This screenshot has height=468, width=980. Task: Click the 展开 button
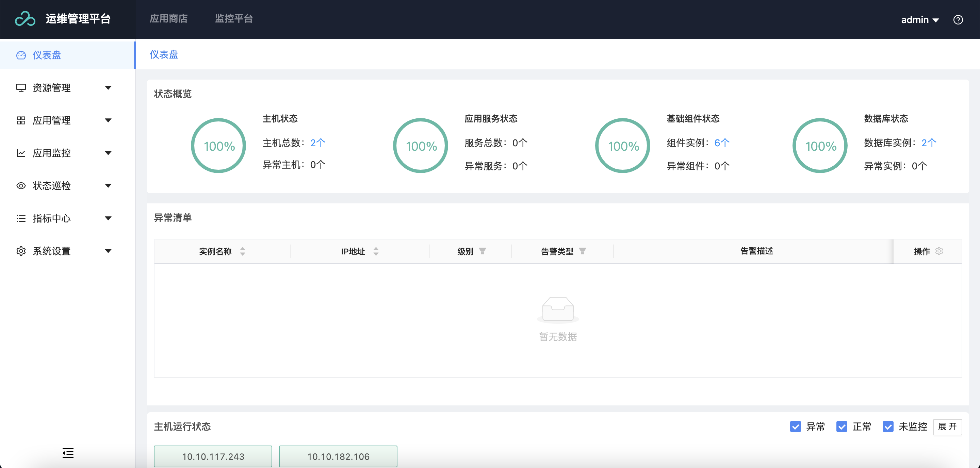click(x=948, y=427)
